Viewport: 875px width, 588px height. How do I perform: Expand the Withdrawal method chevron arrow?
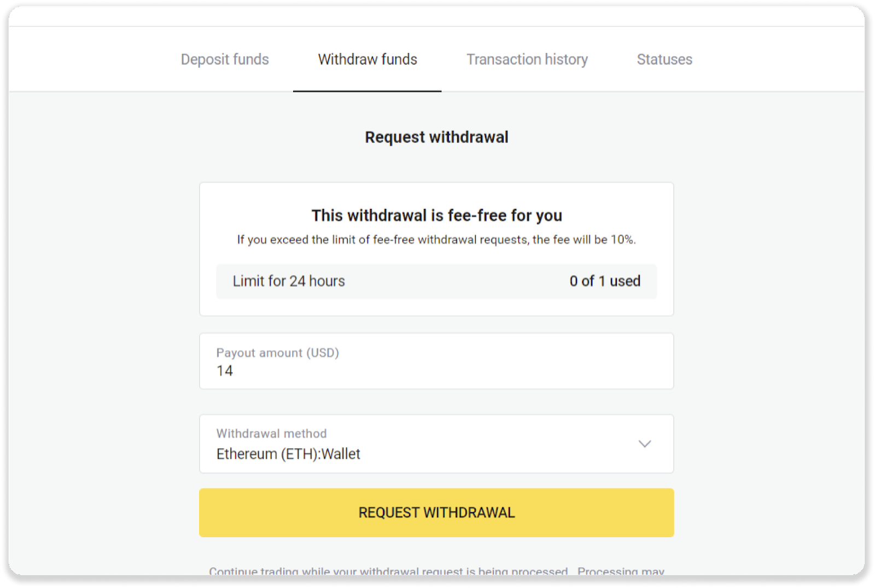coord(645,444)
